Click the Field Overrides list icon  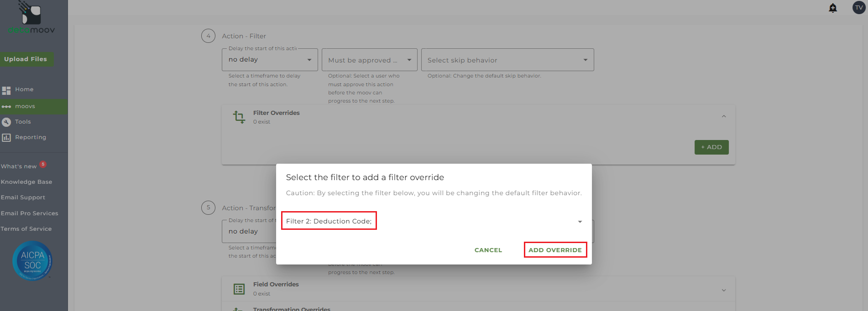239,289
